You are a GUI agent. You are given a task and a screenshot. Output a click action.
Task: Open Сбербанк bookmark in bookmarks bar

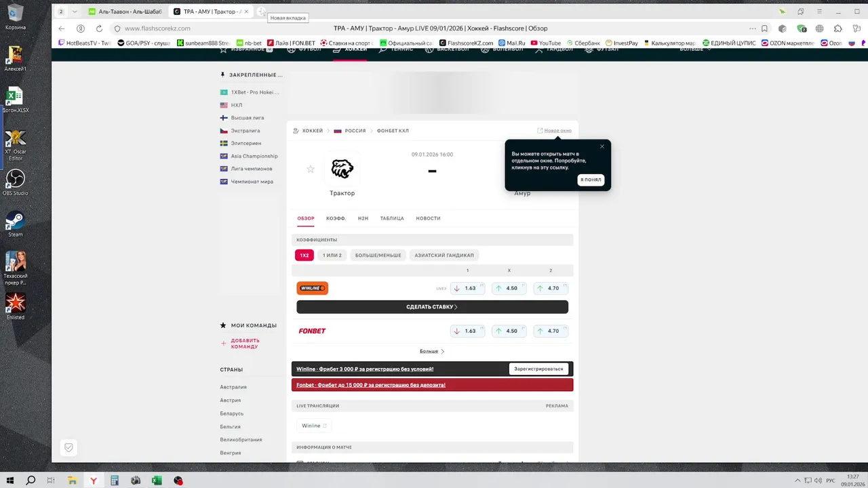[x=584, y=43]
